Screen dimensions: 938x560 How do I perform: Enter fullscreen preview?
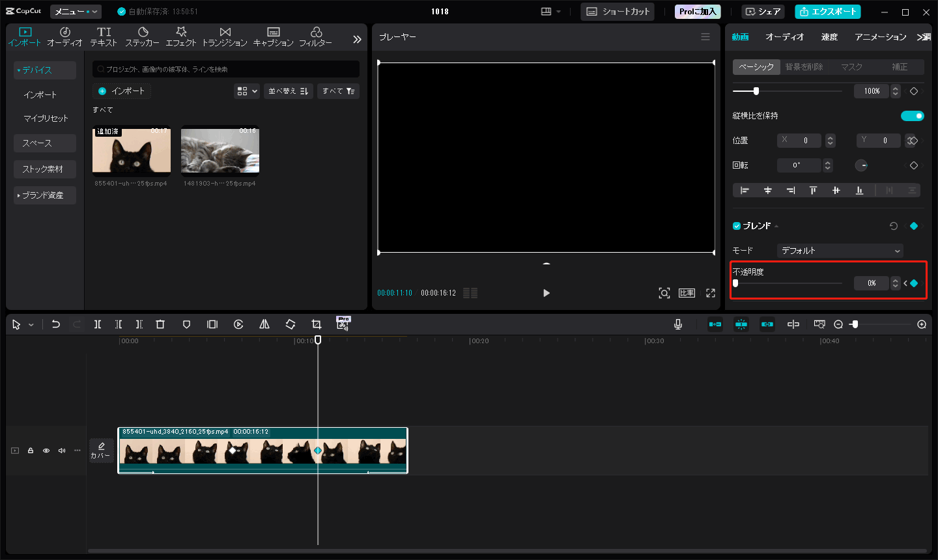711,293
